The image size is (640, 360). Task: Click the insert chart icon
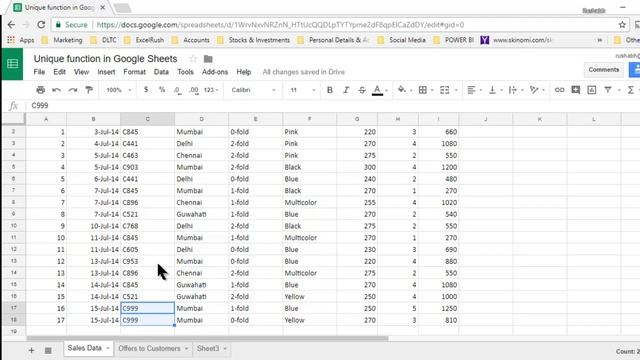(591, 90)
